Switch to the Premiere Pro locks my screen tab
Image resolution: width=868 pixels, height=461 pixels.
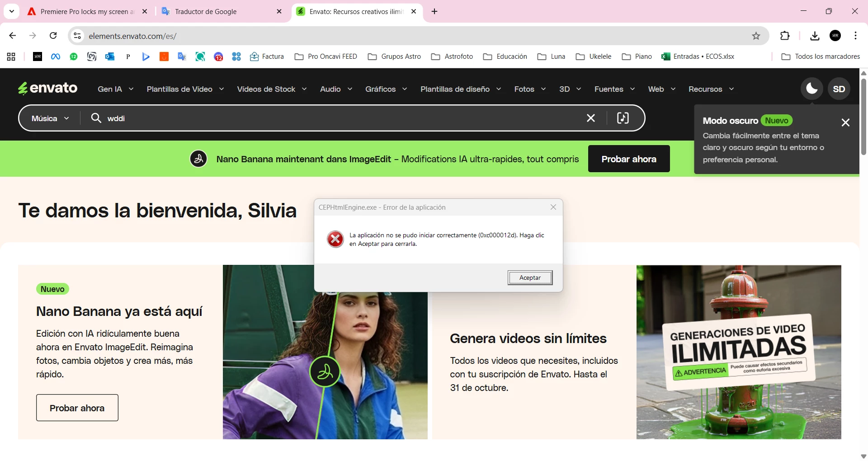(x=88, y=12)
